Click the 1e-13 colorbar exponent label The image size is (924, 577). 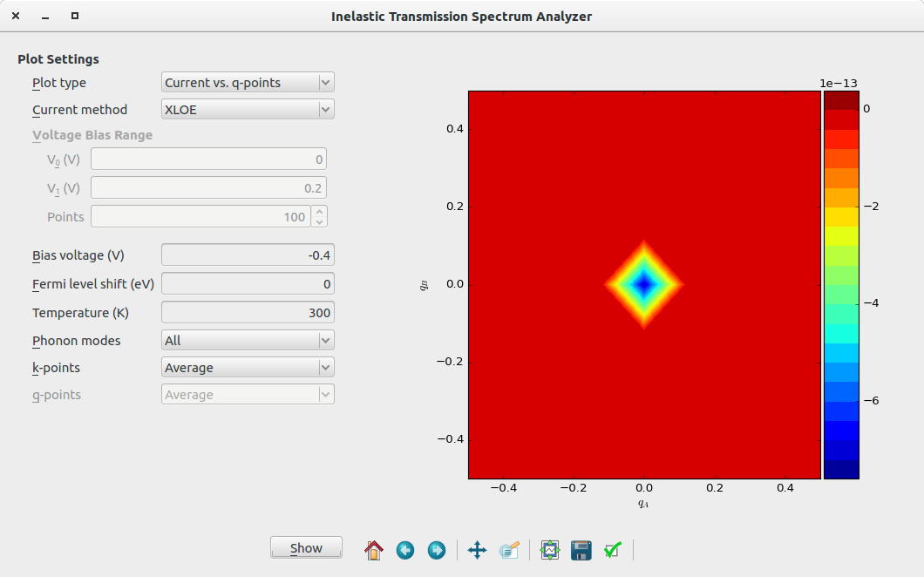click(x=839, y=83)
